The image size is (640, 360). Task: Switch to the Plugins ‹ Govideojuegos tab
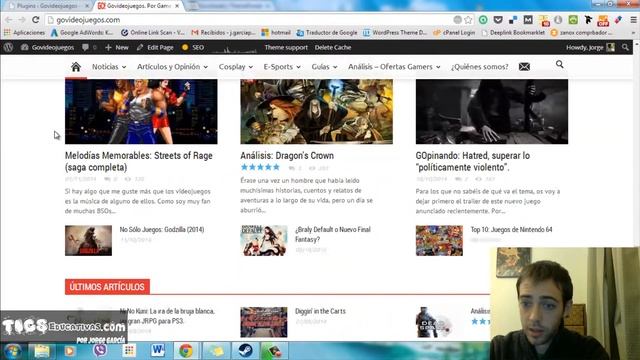pos(48,6)
